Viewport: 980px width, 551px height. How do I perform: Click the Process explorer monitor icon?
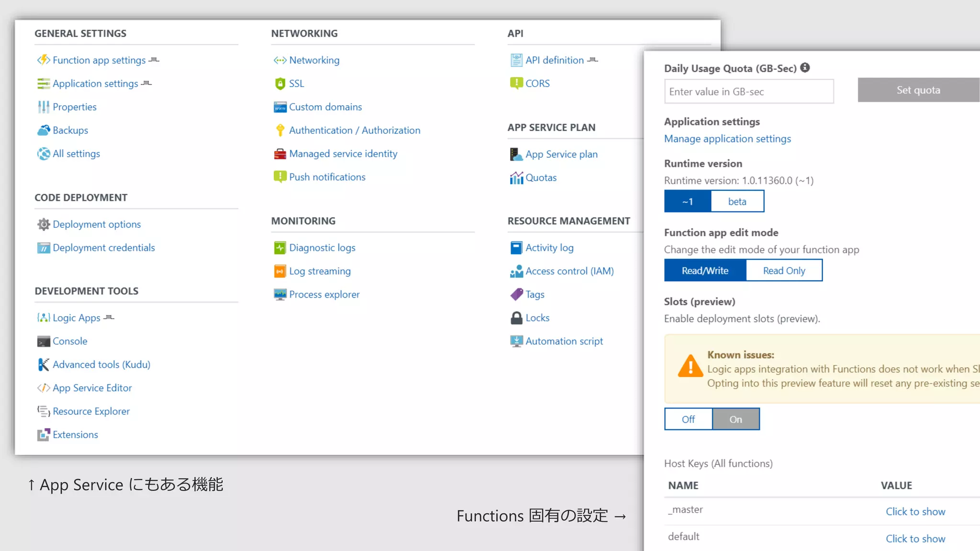pos(280,295)
